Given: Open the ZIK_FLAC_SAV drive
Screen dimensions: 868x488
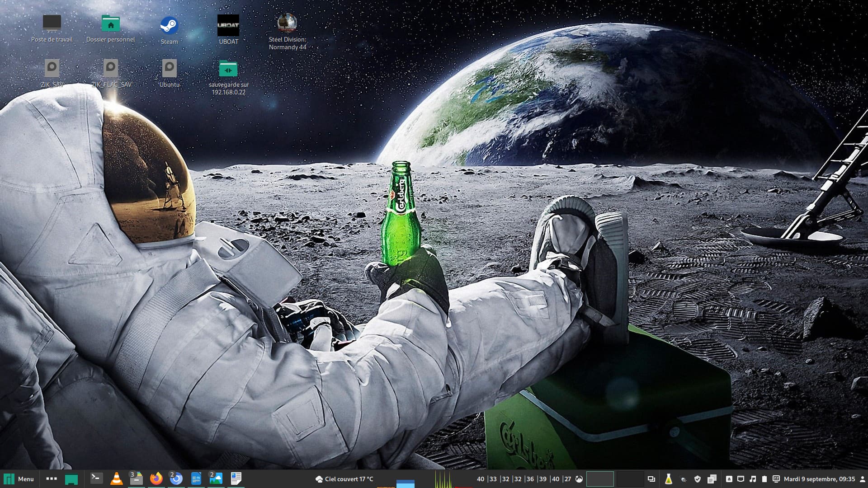Looking at the screenshot, I should tap(111, 69).
